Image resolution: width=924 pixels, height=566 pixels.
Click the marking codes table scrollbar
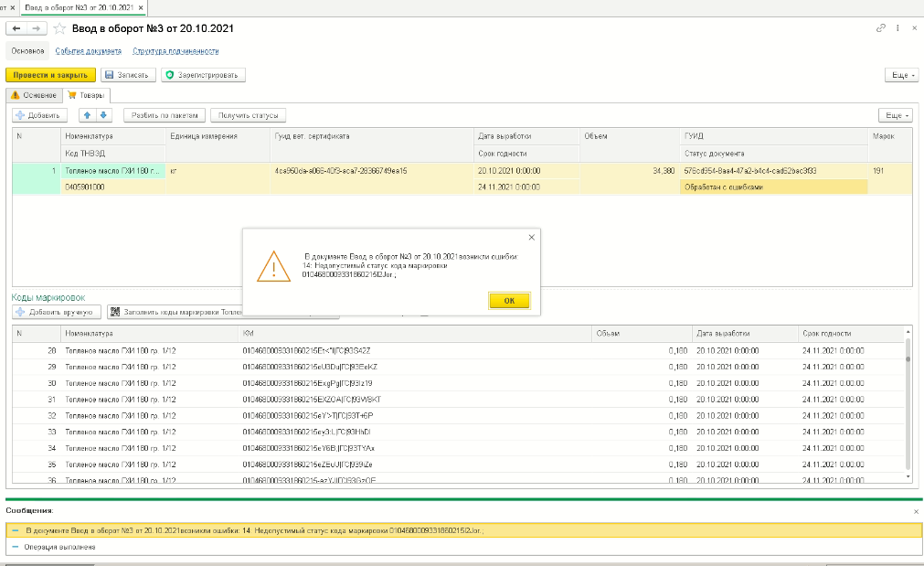908,405
